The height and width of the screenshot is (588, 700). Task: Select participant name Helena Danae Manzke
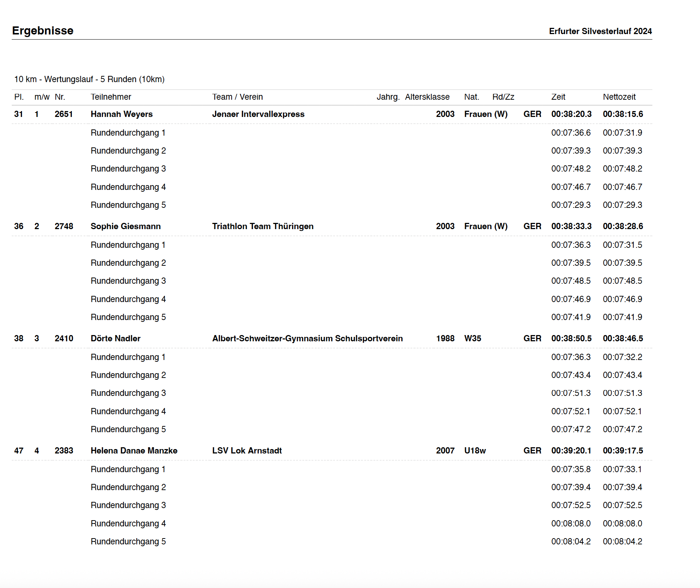point(134,451)
